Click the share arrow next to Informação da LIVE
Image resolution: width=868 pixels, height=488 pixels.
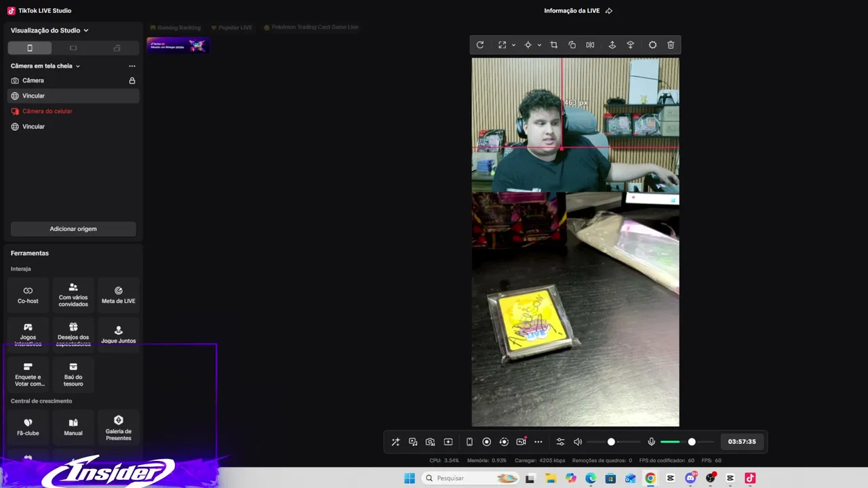tap(608, 11)
